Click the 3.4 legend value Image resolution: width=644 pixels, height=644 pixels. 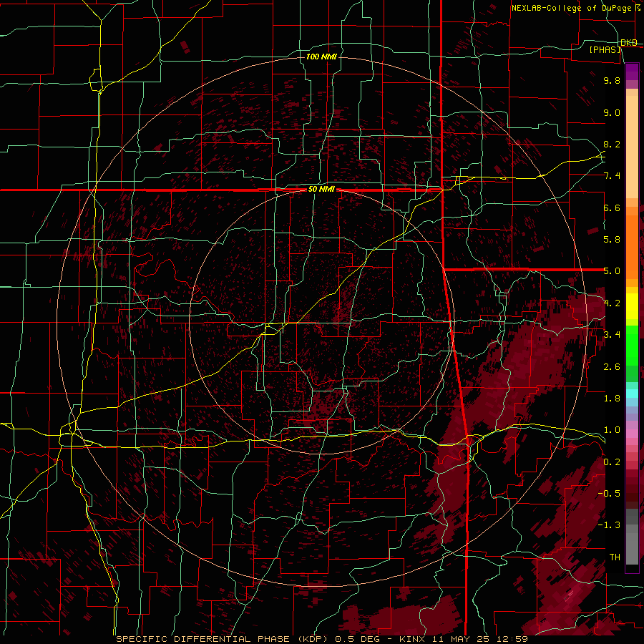tap(612, 335)
